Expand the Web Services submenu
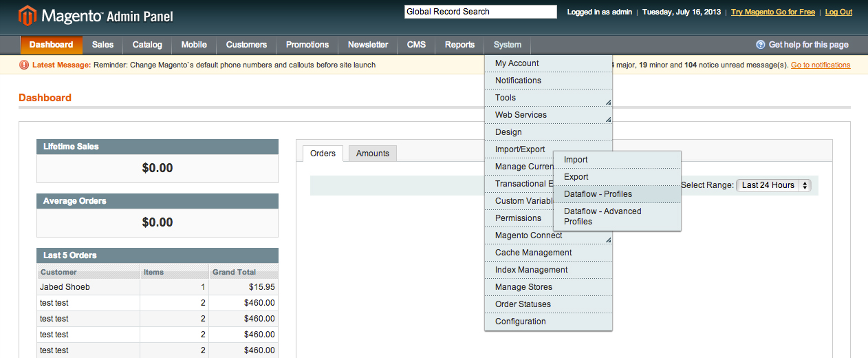Viewport: 868px width, 358px height. pyautogui.click(x=548, y=115)
